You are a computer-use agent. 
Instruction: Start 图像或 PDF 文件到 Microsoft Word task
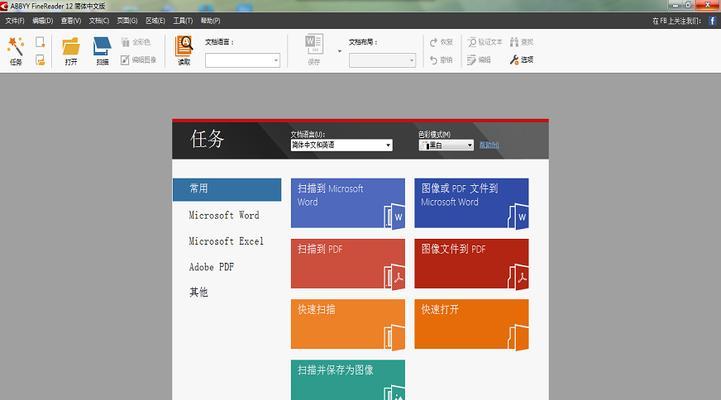[x=471, y=203]
